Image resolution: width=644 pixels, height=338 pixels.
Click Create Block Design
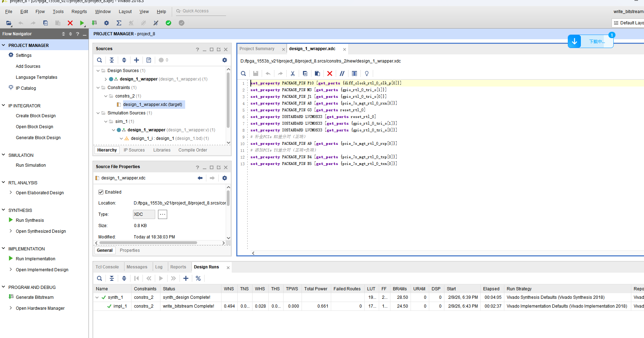(x=36, y=116)
